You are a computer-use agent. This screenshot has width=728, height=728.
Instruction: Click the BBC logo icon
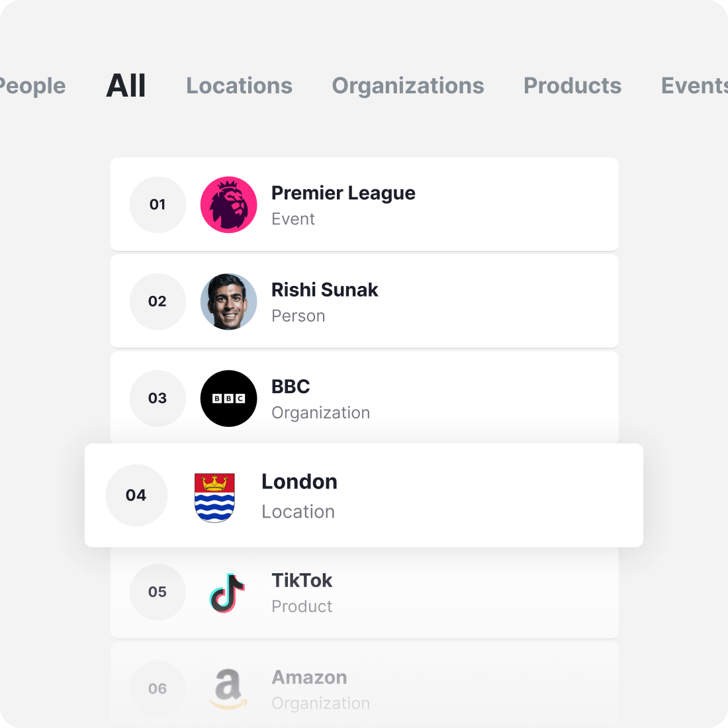(228, 398)
